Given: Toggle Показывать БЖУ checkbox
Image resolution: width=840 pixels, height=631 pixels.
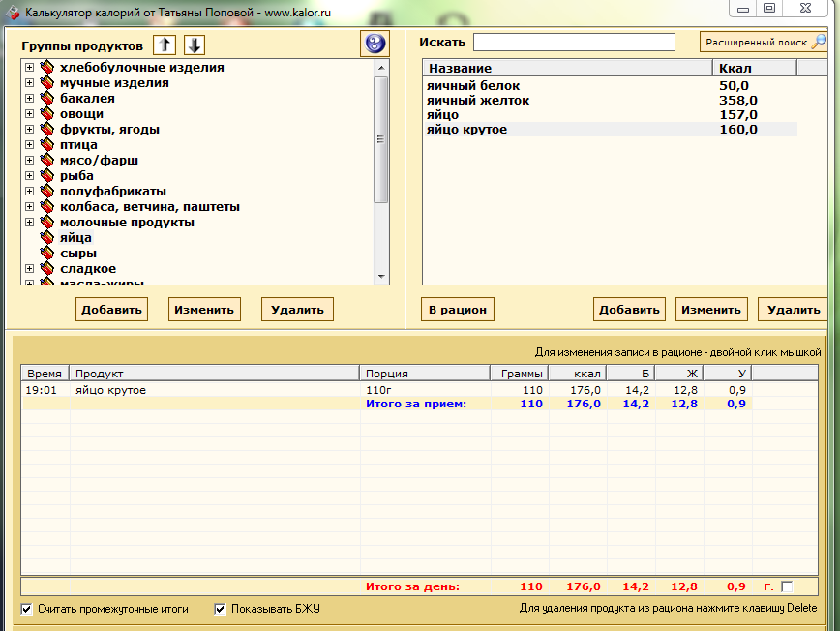Looking at the screenshot, I should 220,610.
